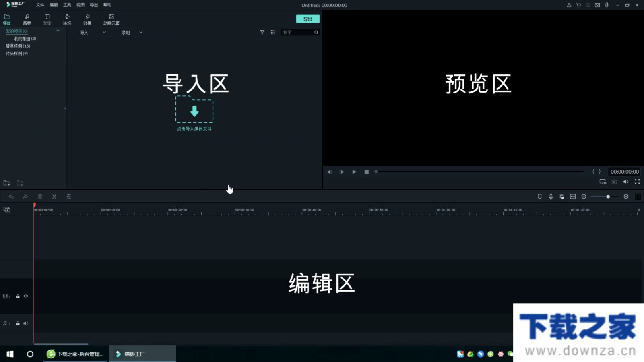Switch media grid view icon

point(273,32)
